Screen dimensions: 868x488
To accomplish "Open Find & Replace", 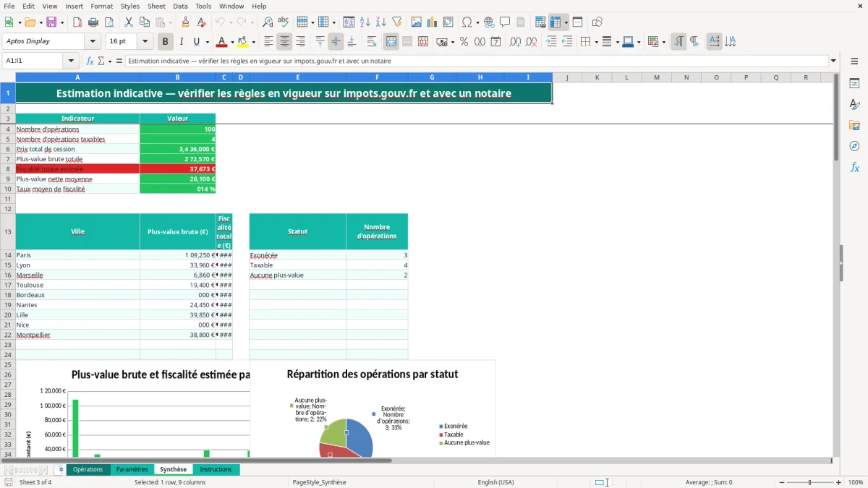I will pos(268,22).
